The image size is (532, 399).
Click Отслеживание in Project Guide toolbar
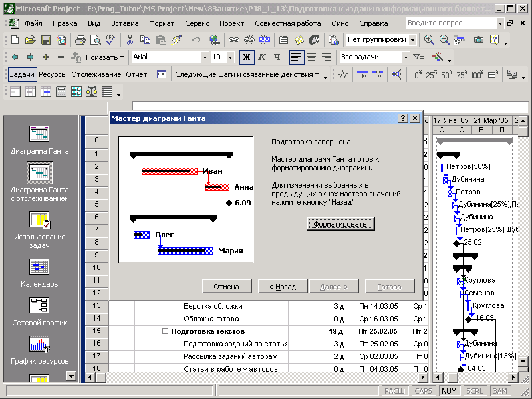click(96, 74)
